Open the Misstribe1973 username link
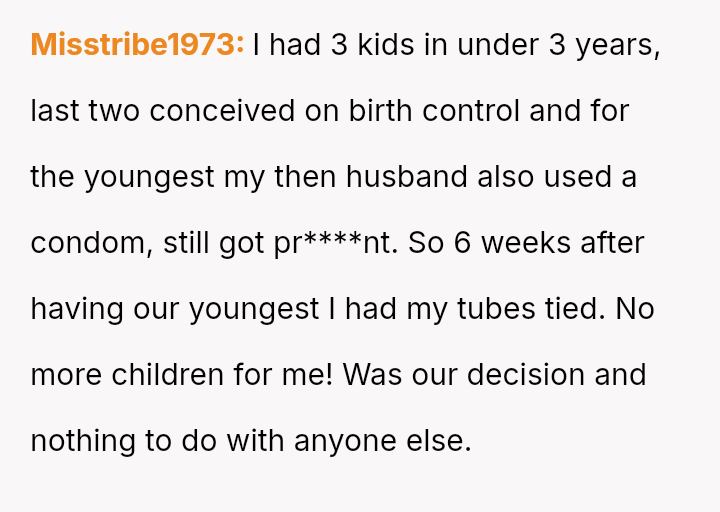720x512 pixels. 137,45
